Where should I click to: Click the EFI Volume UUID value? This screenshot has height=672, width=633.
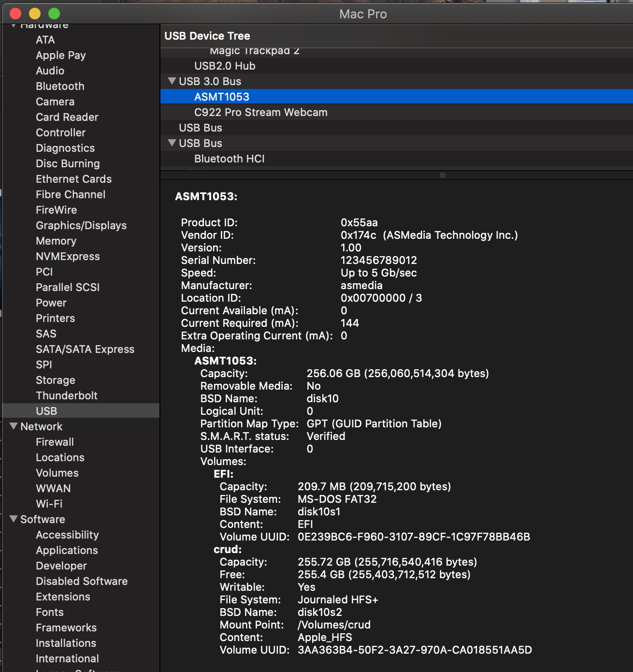tap(414, 537)
